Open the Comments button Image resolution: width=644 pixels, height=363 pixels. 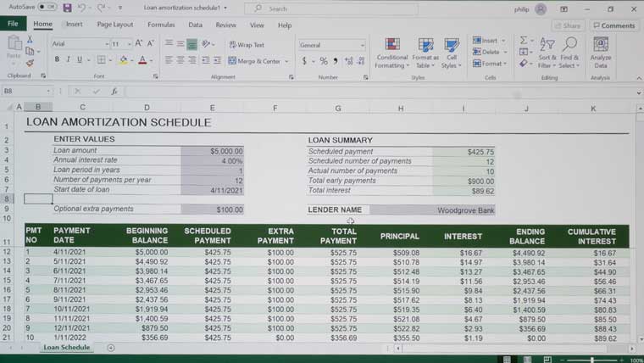coord(614,25)
